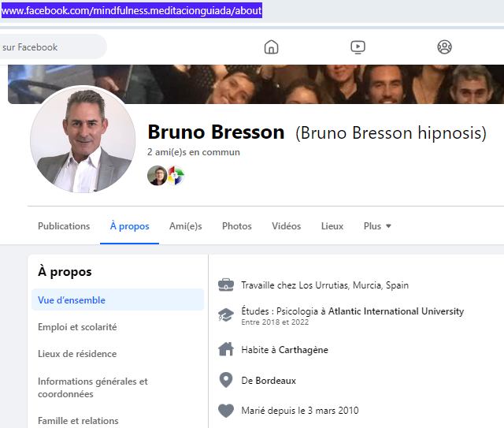Open the group cover photo
This screenshot has width=504, height=428.
(256, 84)
